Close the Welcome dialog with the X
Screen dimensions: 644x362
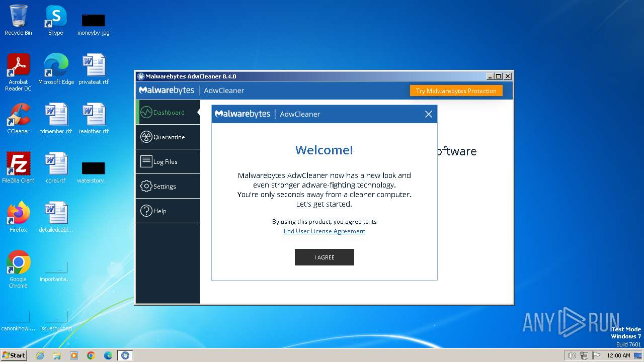(x=429, y=114)
